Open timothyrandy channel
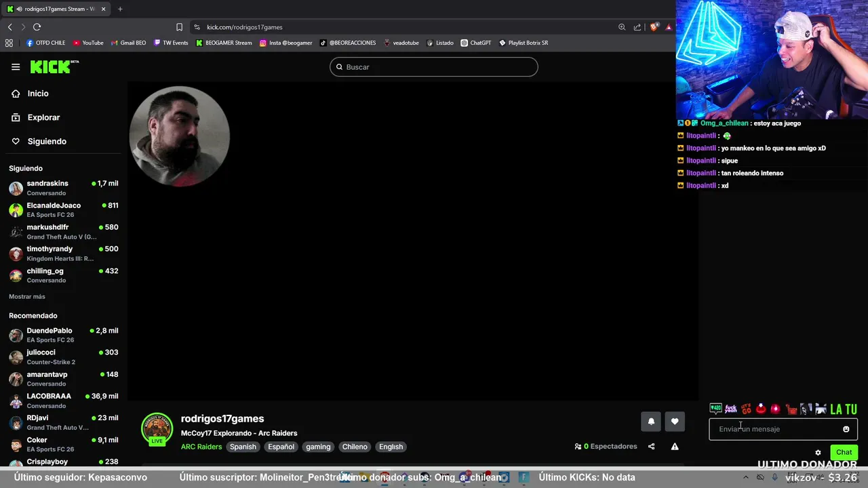Image resolution: width=868 pixels, height=488 pixels. (64, 253)
